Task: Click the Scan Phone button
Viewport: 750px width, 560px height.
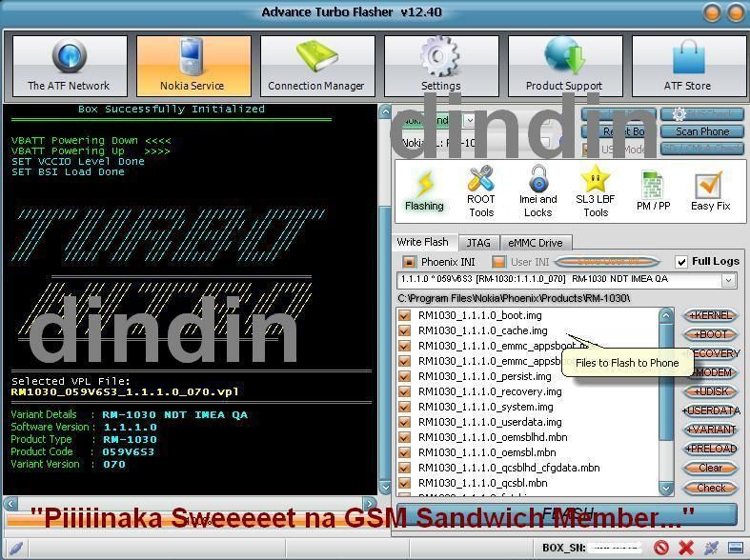Action: [x=702, y=131]
